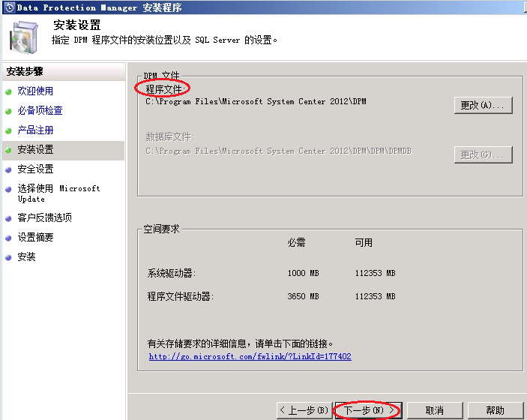The width and height of the screenshot is (527, 420).
Task: Click the database path ending in DPMDB
Action: point(278,151)
